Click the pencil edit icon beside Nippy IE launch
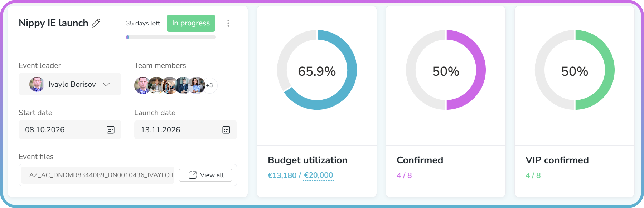644x208 pixels. coord(96,23)
